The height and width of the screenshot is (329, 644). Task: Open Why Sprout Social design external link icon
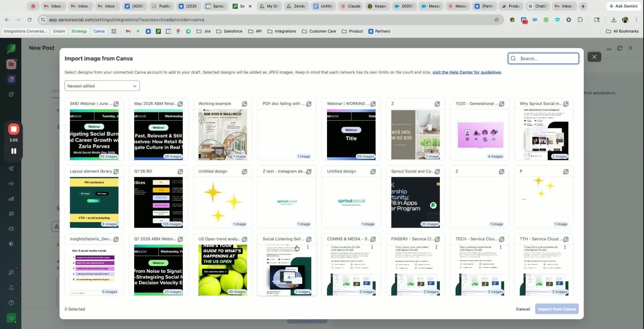pos(566,104)
